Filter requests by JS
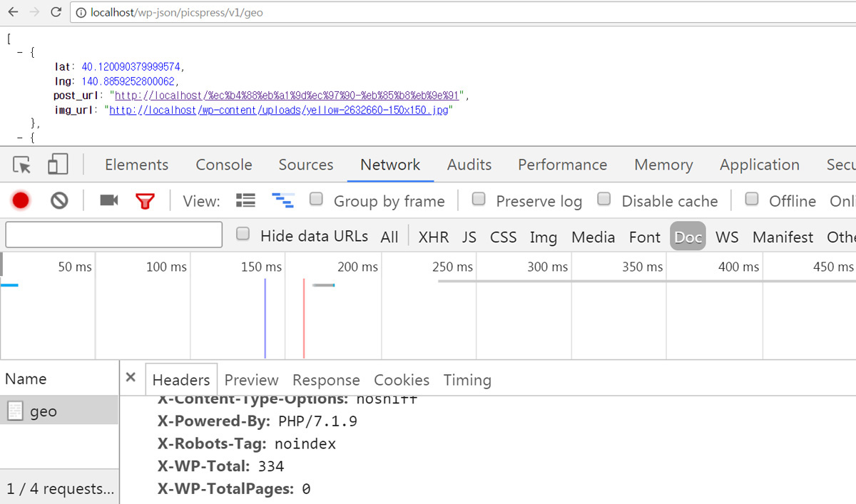Screen dimensions: 856x504 click(x=469, y=237)
